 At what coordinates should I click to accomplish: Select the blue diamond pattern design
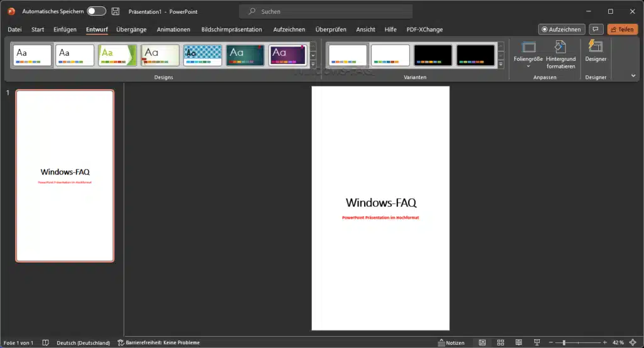pos(203,55)
